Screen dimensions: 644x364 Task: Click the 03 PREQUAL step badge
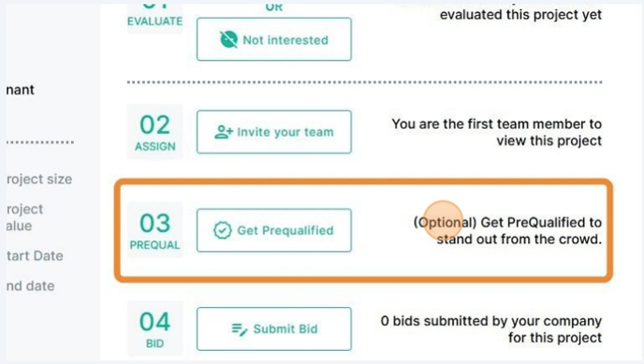tap(154, 230)
